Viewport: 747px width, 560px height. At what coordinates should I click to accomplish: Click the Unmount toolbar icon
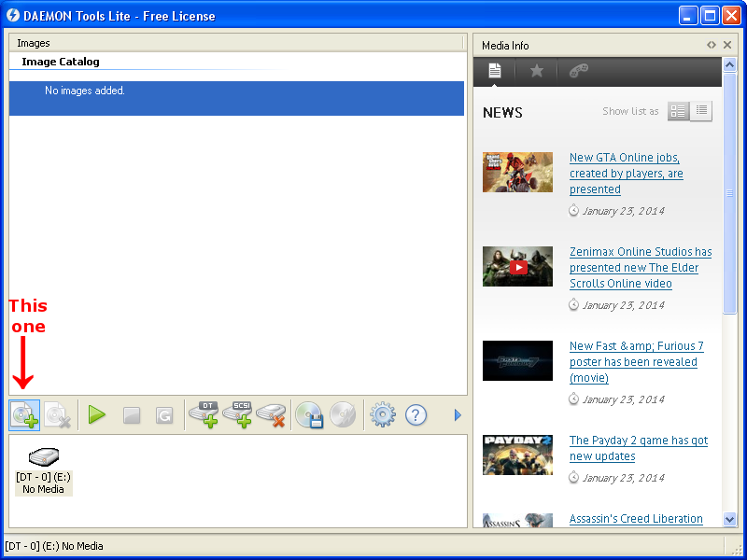tap(130, 414)
